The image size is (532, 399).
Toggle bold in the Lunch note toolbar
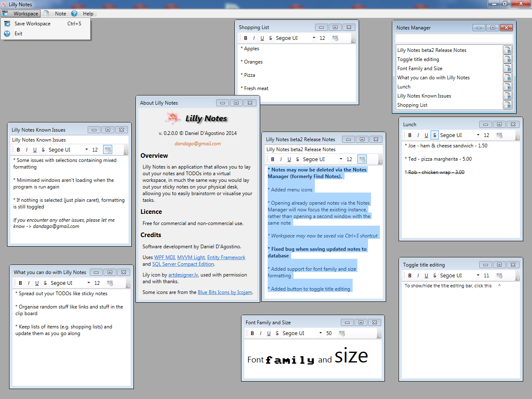410,135
